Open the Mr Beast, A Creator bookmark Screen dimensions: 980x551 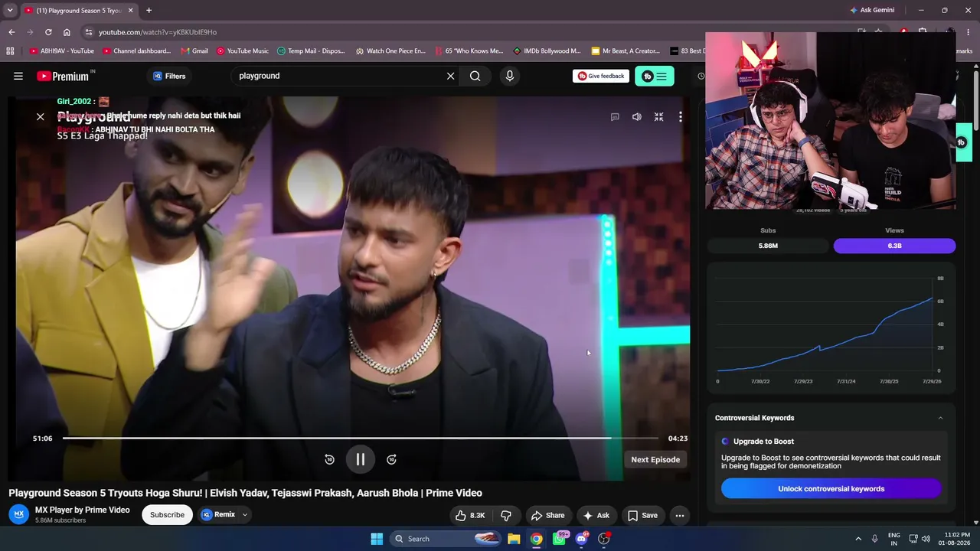(x=626, y=51)
